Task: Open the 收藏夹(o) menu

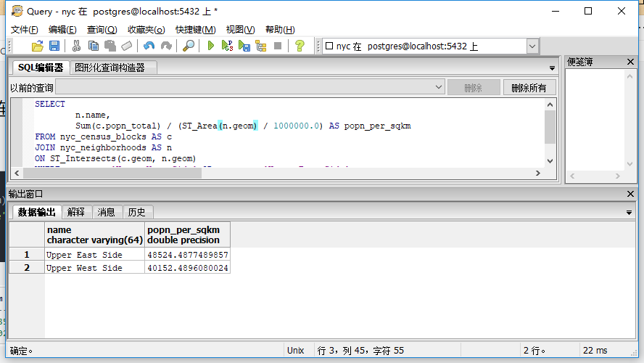Action: coord(146,30)
